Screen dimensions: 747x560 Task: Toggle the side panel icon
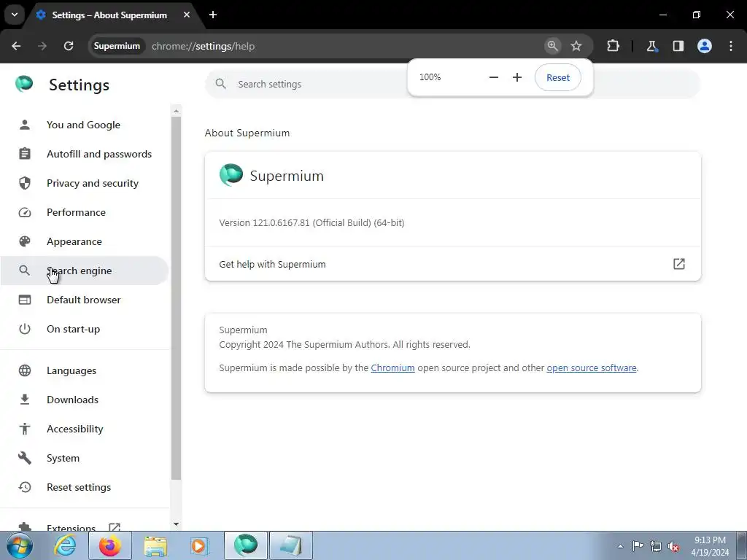tap(678, 46)
